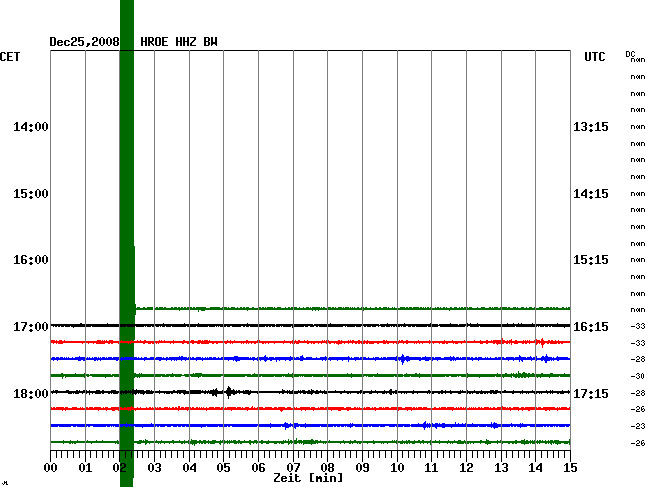Viewport: 650px width, 494px height.
Task: Select the 16:15 UTC row label
Action: pyautogui.click(x=591, y=327)
